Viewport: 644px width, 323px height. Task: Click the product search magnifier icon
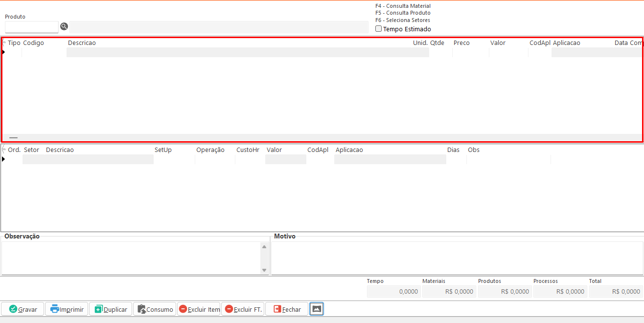click(64, 26)
